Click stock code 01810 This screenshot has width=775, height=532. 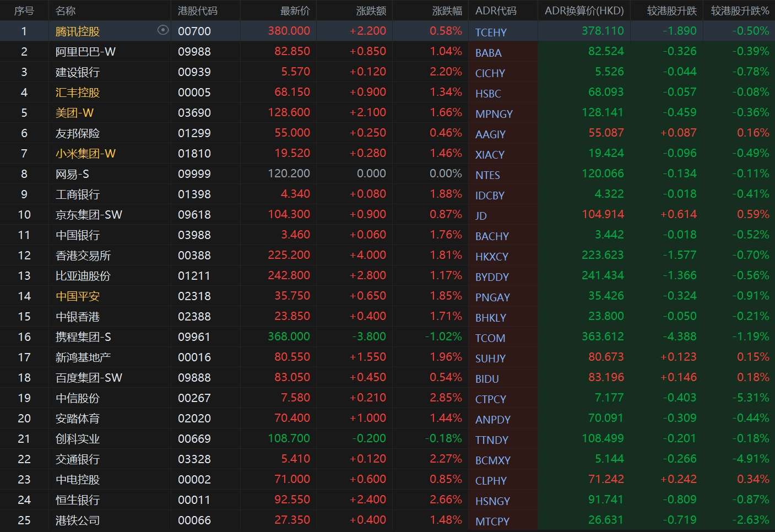click(194, 154)
